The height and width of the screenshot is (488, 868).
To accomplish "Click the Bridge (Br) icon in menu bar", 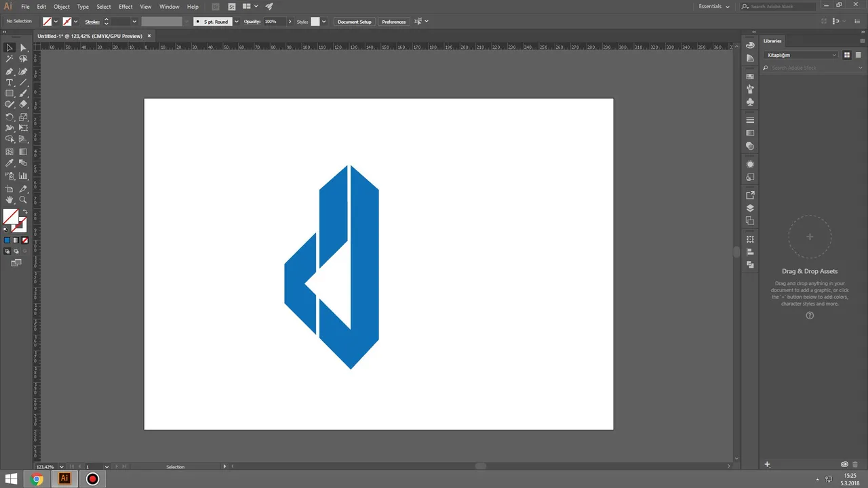I will click(x=216, y=7).
